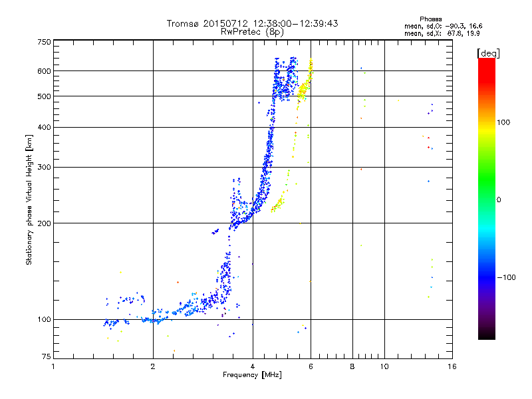Click the x-axis label '10'

pos(384,366)
